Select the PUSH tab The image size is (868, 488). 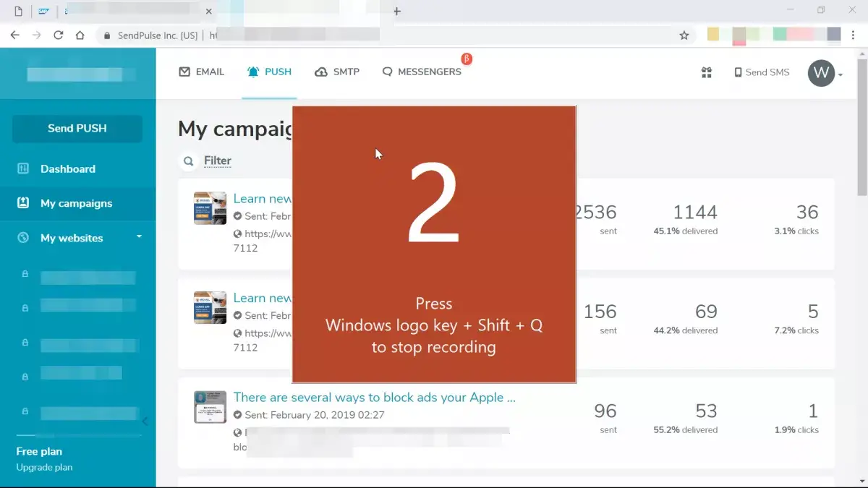point(269,72)
